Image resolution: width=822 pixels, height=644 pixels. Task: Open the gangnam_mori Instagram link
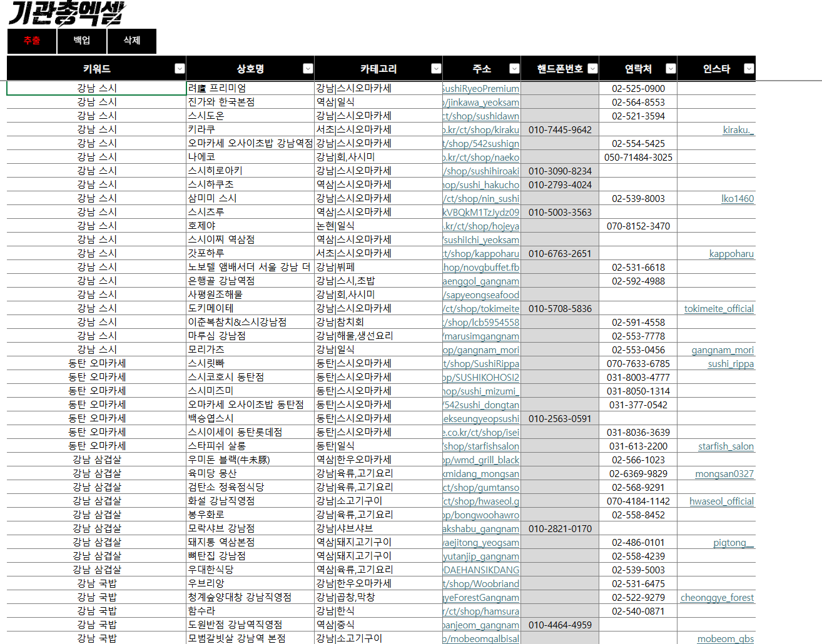[723, 350]
